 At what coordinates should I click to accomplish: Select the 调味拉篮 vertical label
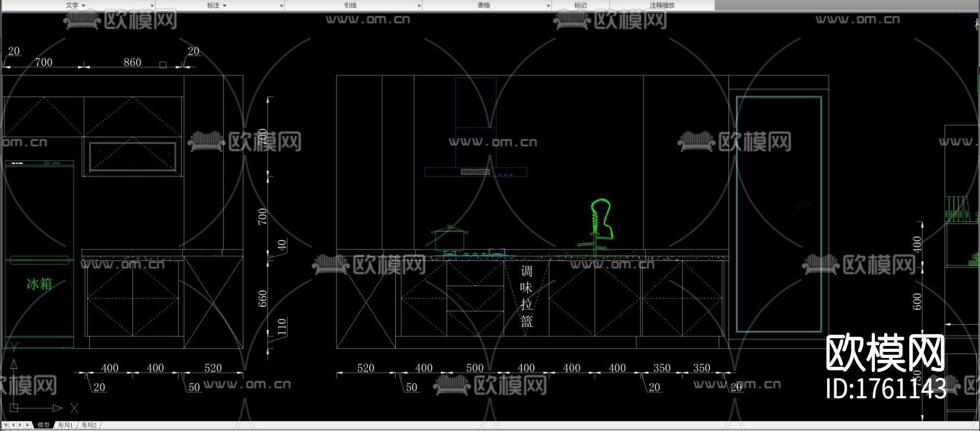(526, 296)
